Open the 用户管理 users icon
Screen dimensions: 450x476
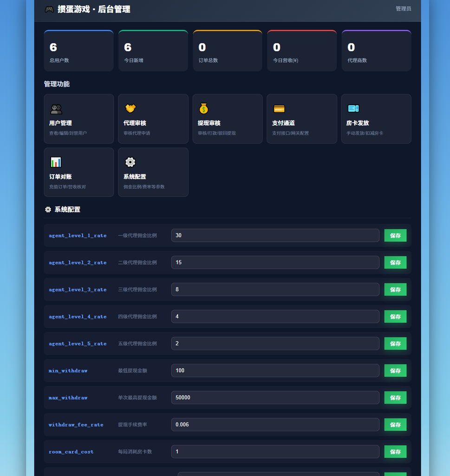coord(56,109)
